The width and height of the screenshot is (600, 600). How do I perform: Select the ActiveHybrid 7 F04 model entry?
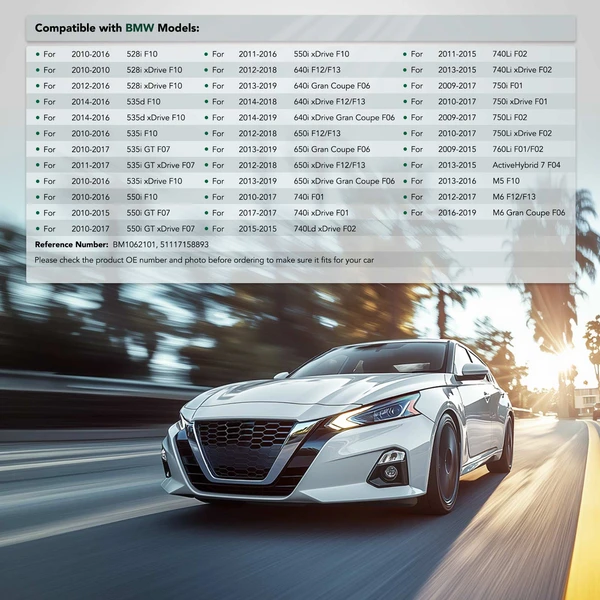point(527,165)
